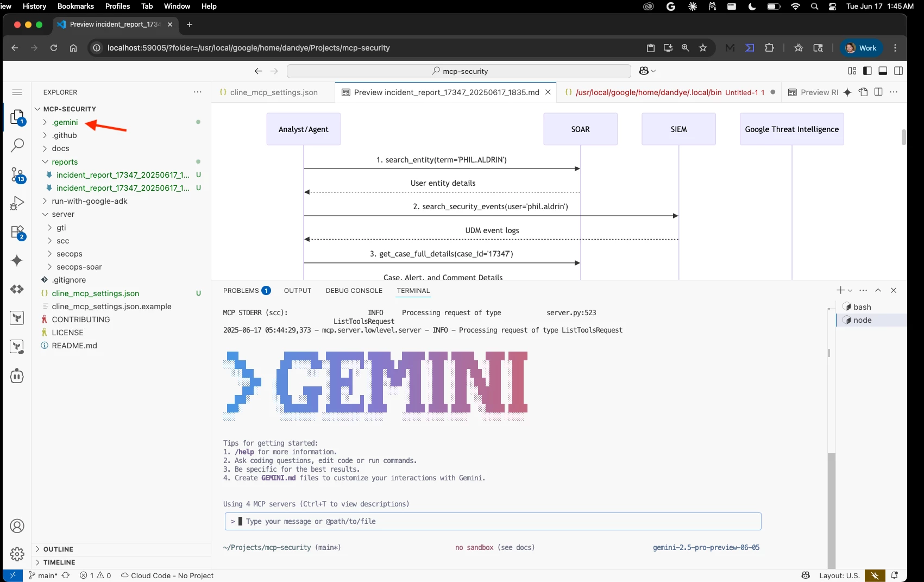This screenshot has width=924, height=582.
Task: Click Gemini message input field in terminal
Action: coord(493,521)
